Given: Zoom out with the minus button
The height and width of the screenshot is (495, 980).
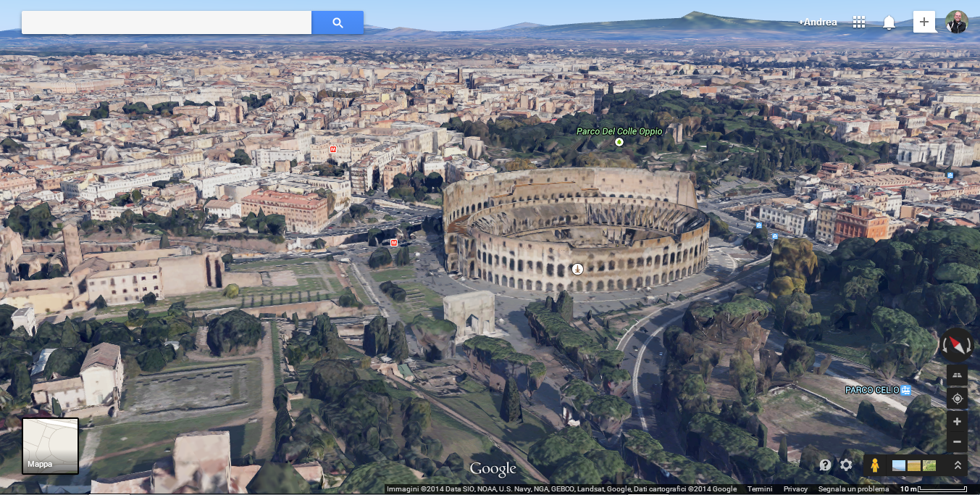Looking at the screenshot, I should (x=957, y=441).
